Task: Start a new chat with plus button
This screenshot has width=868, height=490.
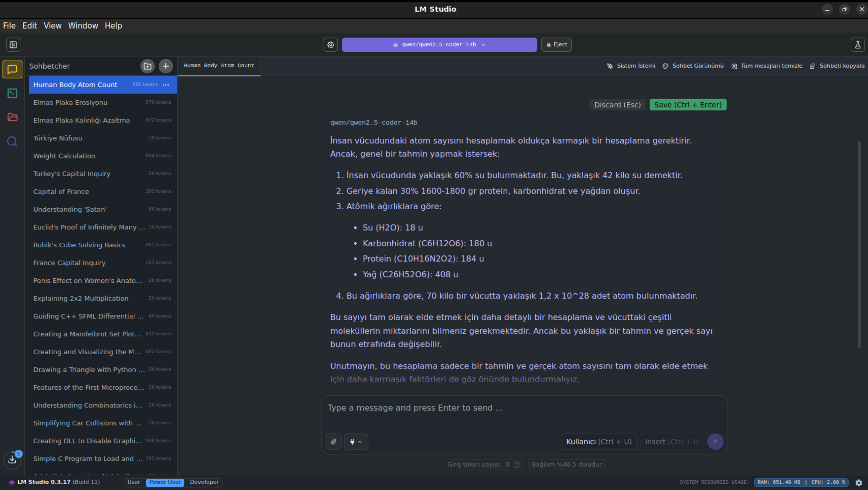Action: point(166,66)
